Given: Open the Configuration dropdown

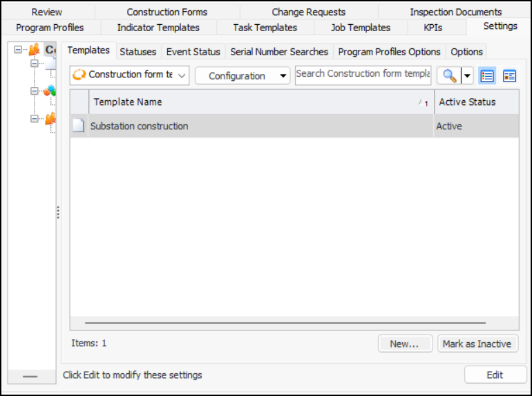Looking at the screenshot, I should point(242,76).
